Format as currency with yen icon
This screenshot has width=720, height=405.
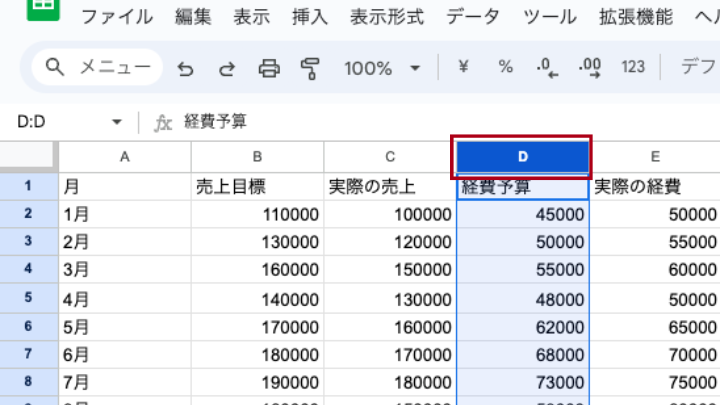click(463, 67)
